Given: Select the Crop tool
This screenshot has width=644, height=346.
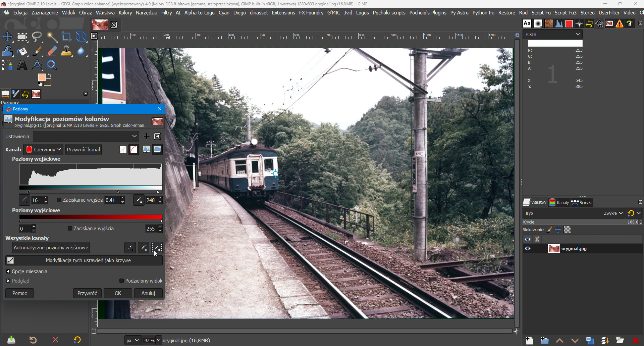Looking at the screenshot, I should (66, 37).
